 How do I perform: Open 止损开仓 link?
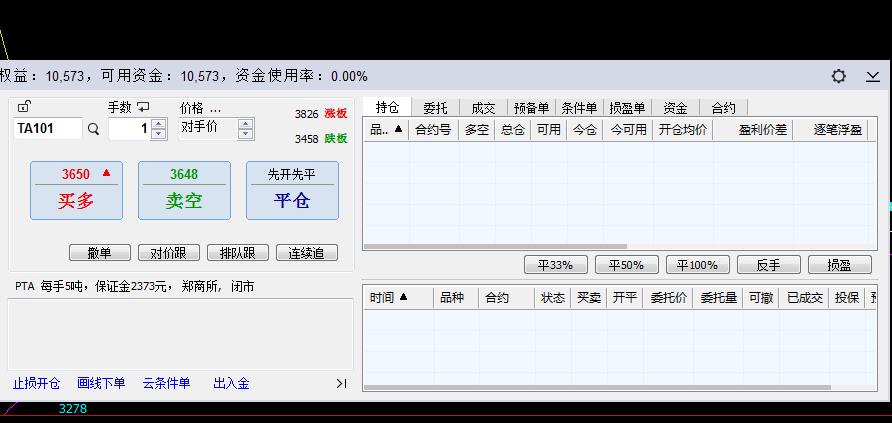coord(36,384)
